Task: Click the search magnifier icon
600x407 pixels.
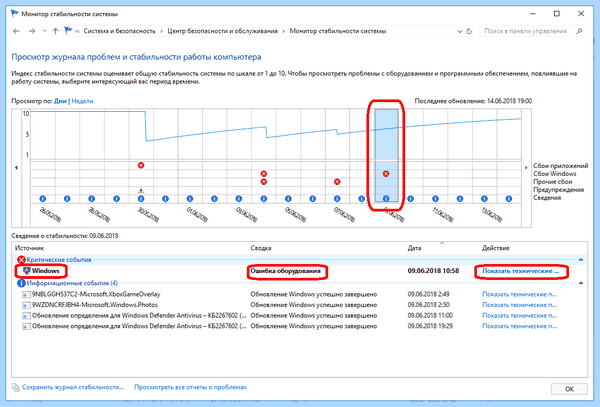Action: click(x=579, y=31)
